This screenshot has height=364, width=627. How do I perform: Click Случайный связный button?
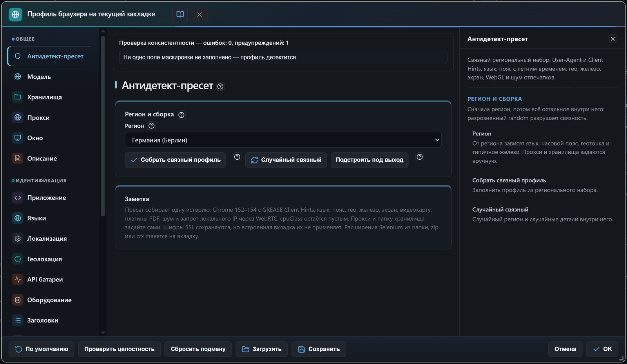tap(286, 160)
